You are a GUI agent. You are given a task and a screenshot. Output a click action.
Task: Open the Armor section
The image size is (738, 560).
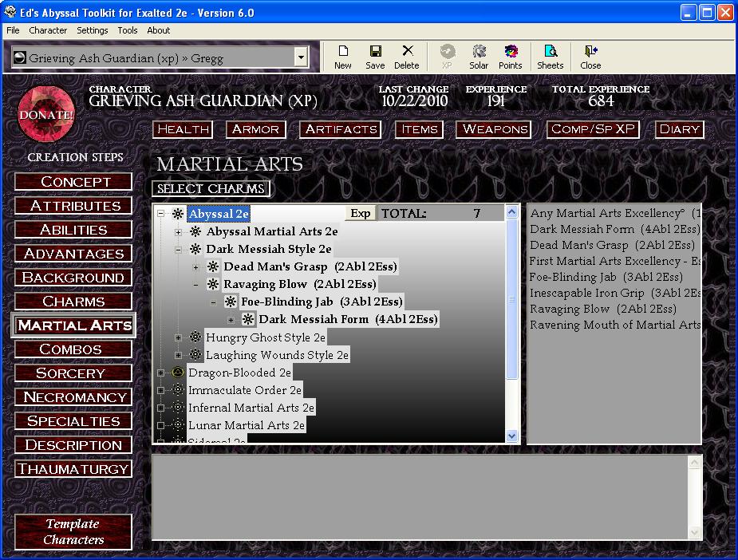pos(255,129)
